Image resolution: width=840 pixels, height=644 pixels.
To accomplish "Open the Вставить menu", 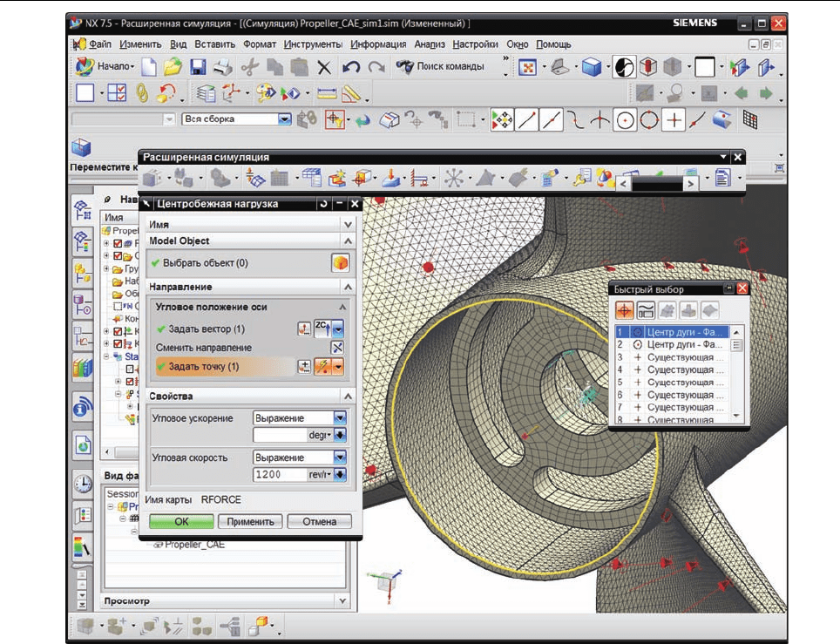I will tap(215, 44).
